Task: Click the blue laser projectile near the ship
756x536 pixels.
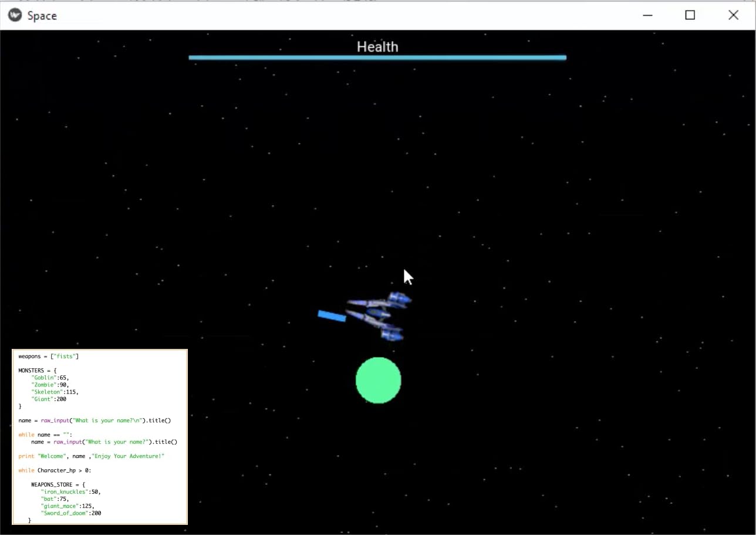Action: (330, 315)
